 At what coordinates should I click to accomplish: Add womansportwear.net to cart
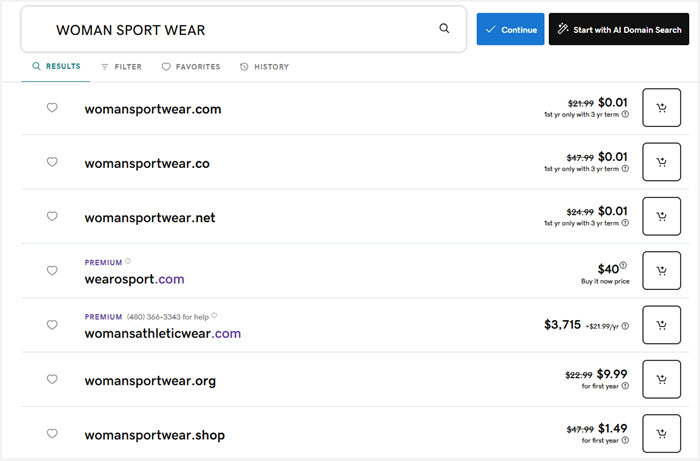[x=661, y=217]
